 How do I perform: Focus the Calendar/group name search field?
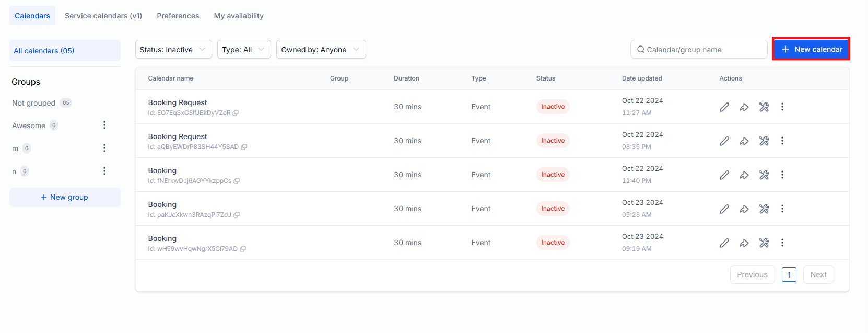700,50
